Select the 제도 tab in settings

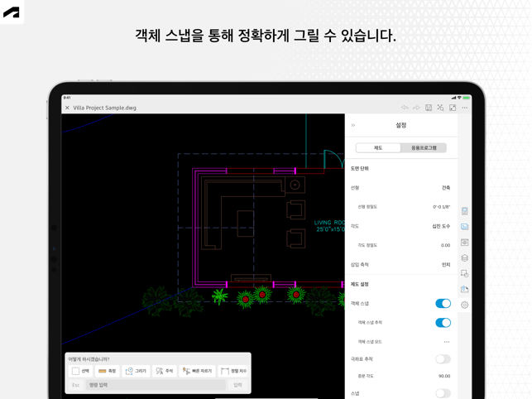(378, 148)
